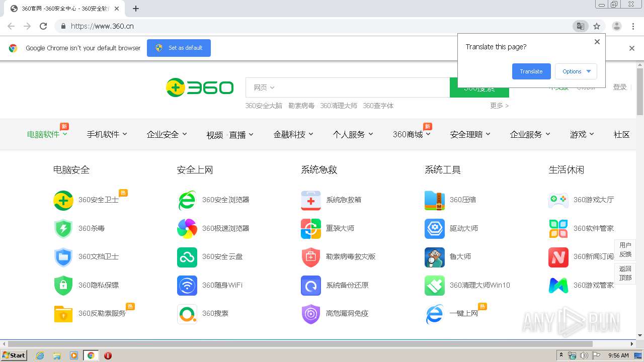Open the 用户反馈 feedback side button
The image size is (644, 362).
pos(625,250)
